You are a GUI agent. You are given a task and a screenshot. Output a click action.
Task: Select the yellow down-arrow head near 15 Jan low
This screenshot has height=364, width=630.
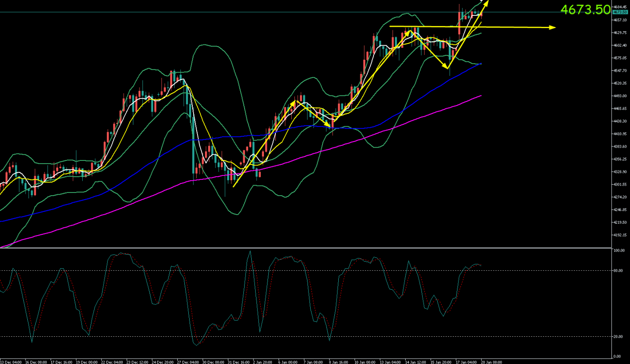point(447,67)
